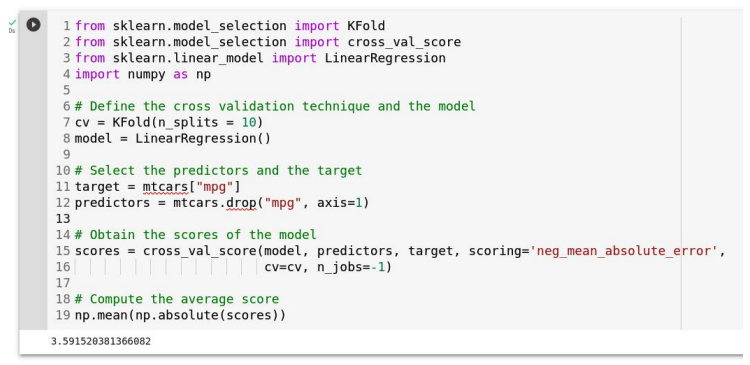750x365 pixels.
Task: Click the n_splits value 10
Action: tap(249, 122)
